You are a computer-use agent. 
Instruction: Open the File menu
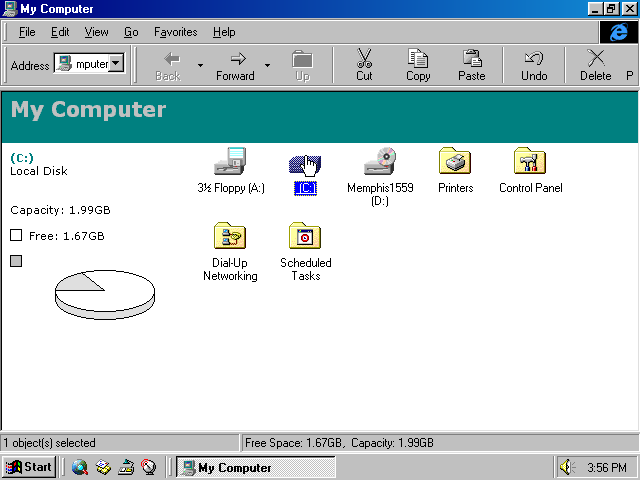coord(27,32)
